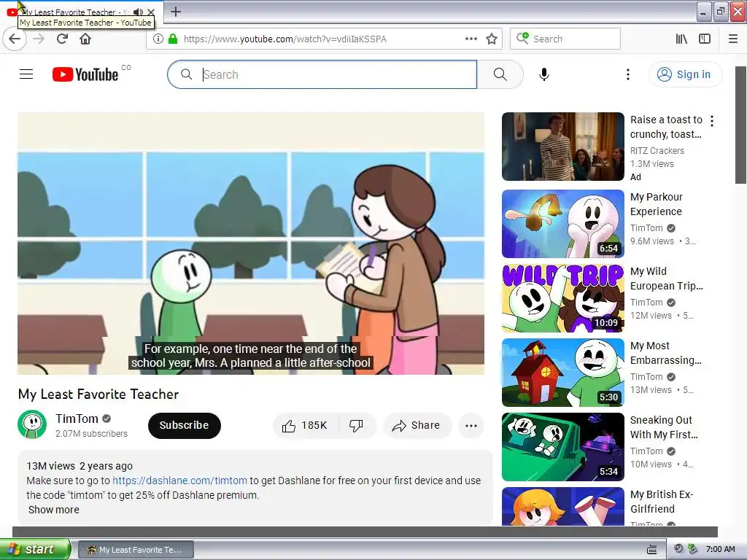Image resolution: width=747 pixels, height=560 pixels.
Task: Open the Windows start button
Action: coord(35,549)
